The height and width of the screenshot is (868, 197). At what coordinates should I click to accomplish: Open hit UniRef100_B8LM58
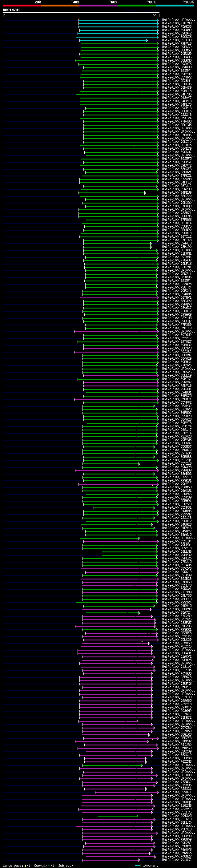click(x=177, y=50)
